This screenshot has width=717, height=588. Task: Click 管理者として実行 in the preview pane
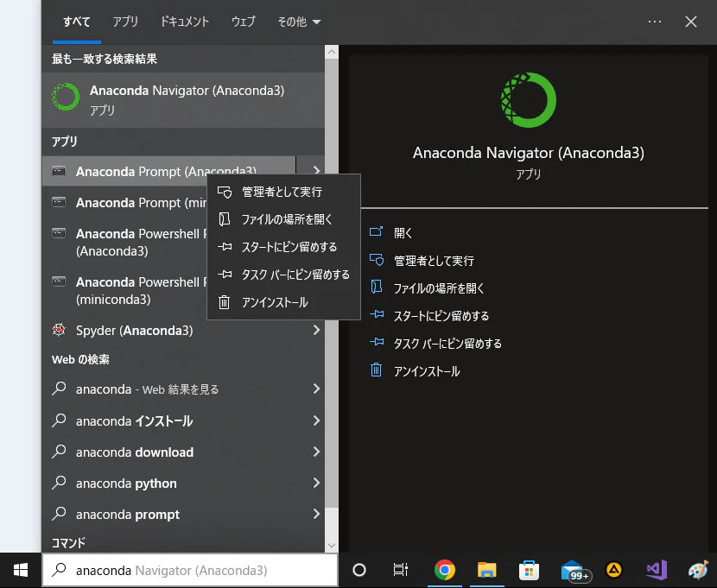[x=434, y=261]
